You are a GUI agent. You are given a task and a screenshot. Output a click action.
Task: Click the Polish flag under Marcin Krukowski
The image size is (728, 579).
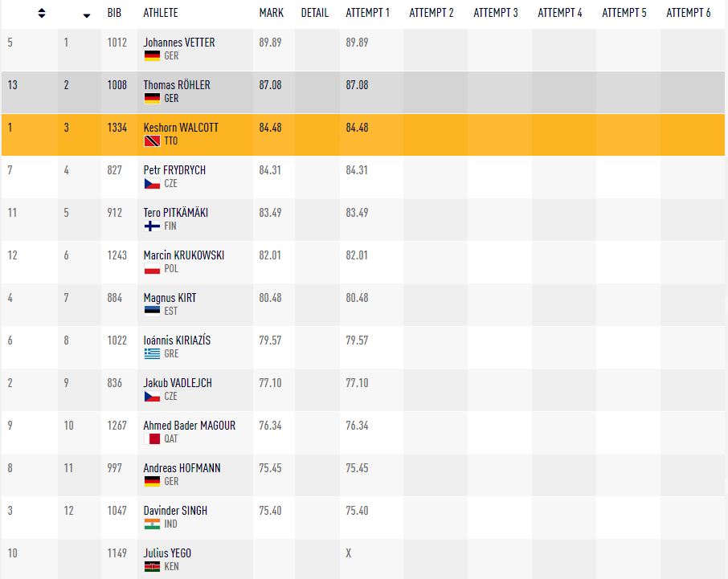[x=152, y=269]
